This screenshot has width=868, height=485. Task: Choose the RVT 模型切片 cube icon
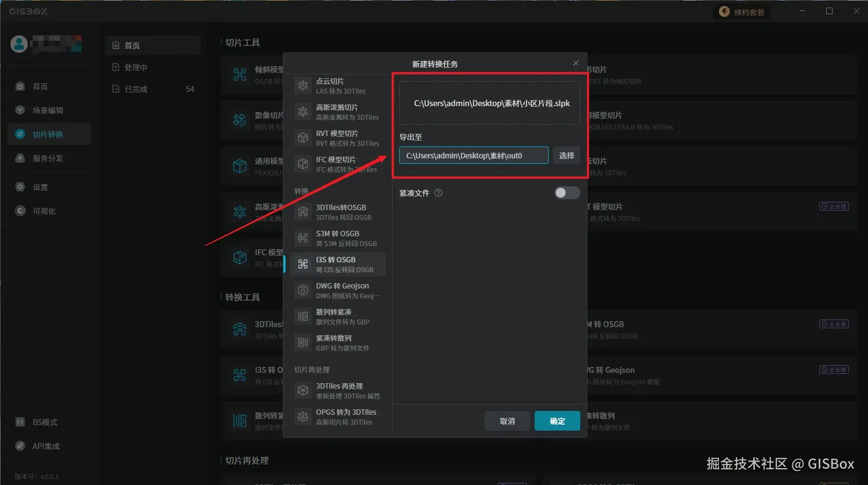click(x=303, y=138)
